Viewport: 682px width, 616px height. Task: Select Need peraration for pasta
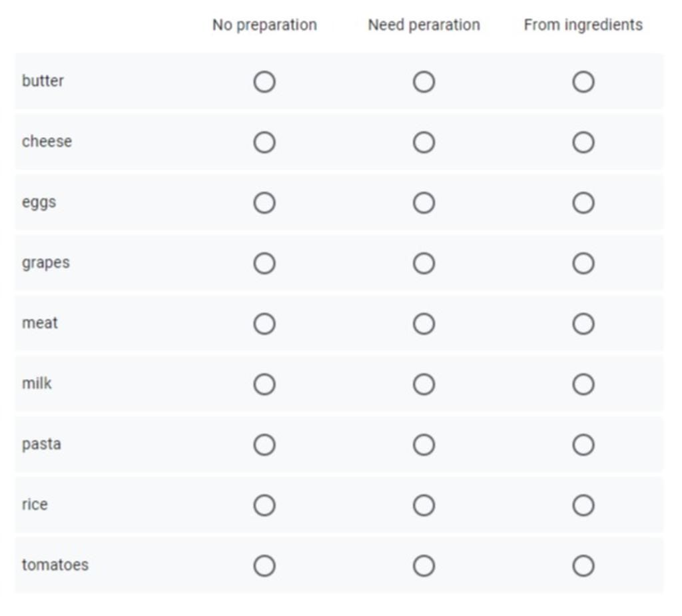(x=424, y=445)
